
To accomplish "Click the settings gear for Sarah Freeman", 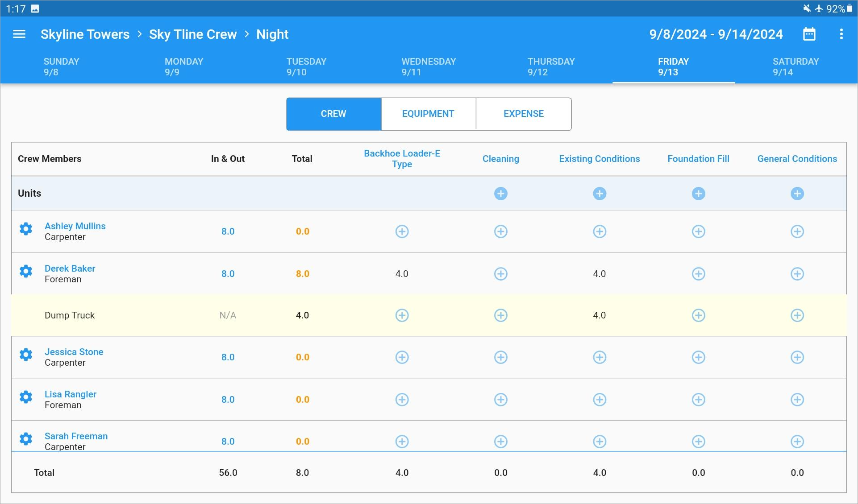I will [26, 438].
